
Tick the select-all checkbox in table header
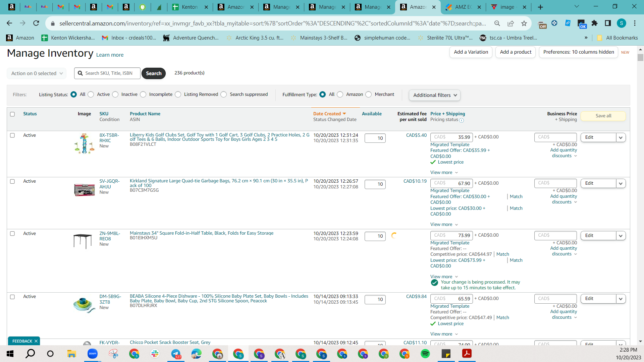click(x=12, y=114)
